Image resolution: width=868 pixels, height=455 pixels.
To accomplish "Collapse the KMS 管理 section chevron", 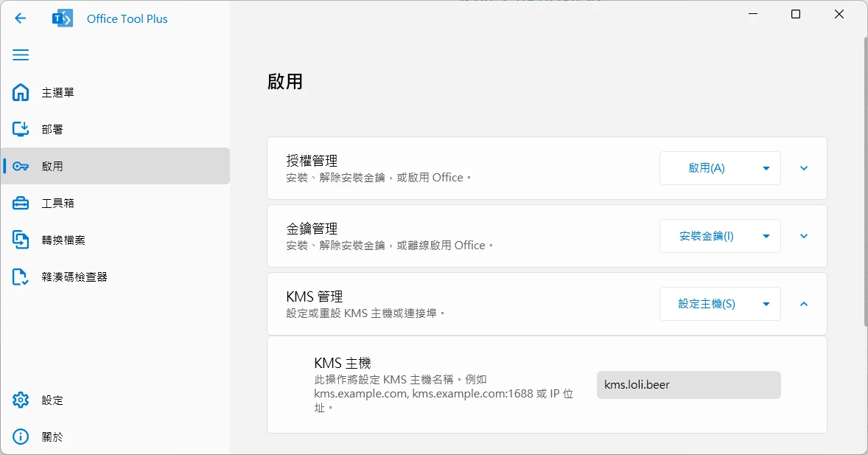I will click(x=804, y=304).
